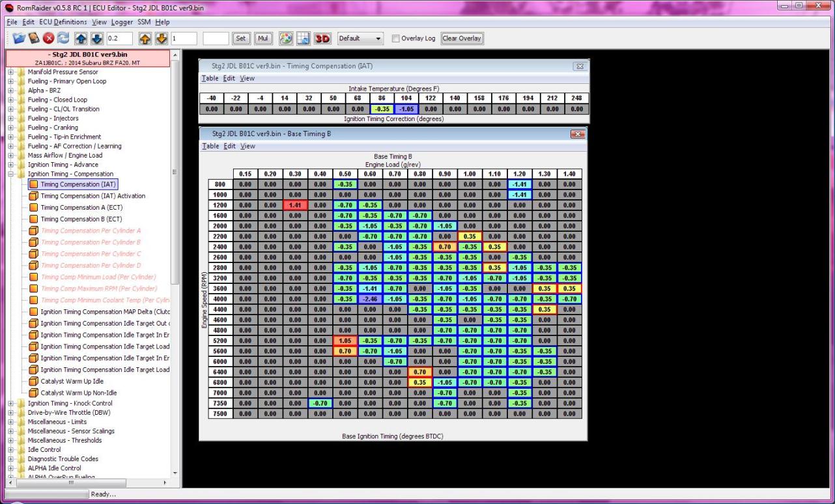This screenshot has height=504, width=835.
Task: Open the ECU Definitions menu
Action: [x=63, y=22]
